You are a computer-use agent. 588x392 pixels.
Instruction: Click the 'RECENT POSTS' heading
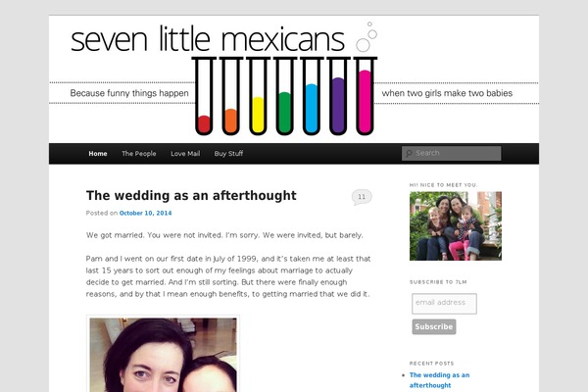(x=431, y=364)
